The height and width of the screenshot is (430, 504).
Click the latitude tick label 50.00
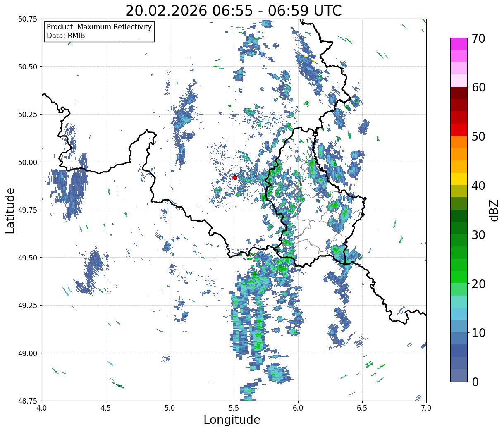click(x=28, y=162)
